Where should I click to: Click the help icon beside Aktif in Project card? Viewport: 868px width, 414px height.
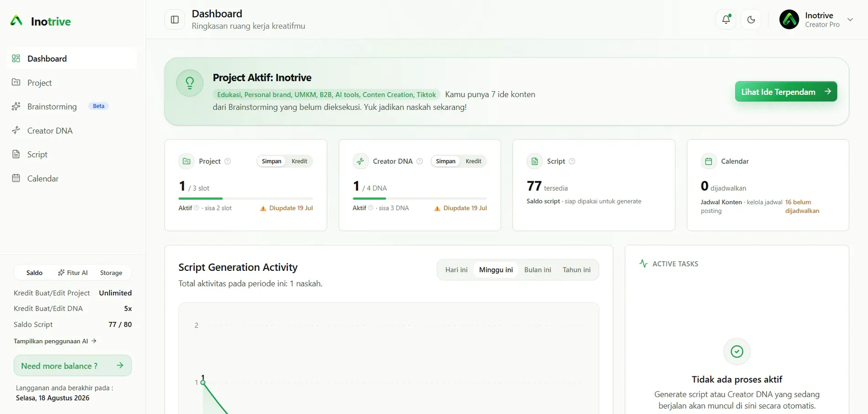click(x=196, y=208)
